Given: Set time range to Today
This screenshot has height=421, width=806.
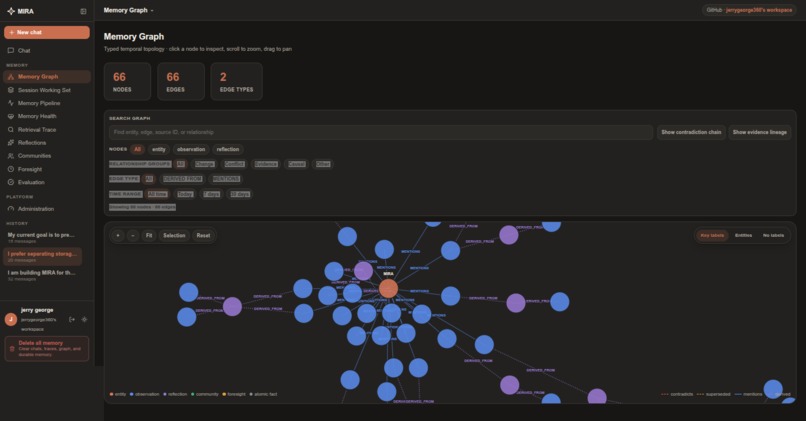Looking at the screenshot, I should pyautogui.click(x=185, y=194).
